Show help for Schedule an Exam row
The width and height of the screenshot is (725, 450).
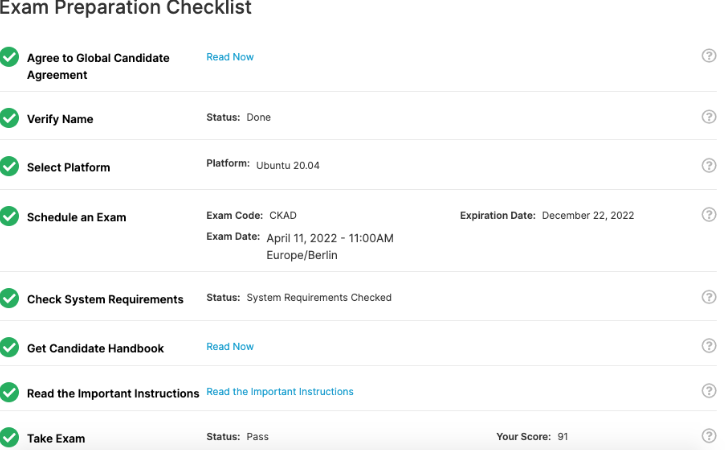coord(709,215)
